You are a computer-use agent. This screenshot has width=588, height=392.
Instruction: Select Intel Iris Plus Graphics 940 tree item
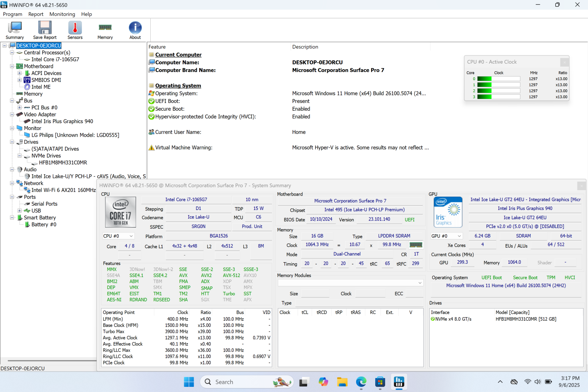pos(62,121)
